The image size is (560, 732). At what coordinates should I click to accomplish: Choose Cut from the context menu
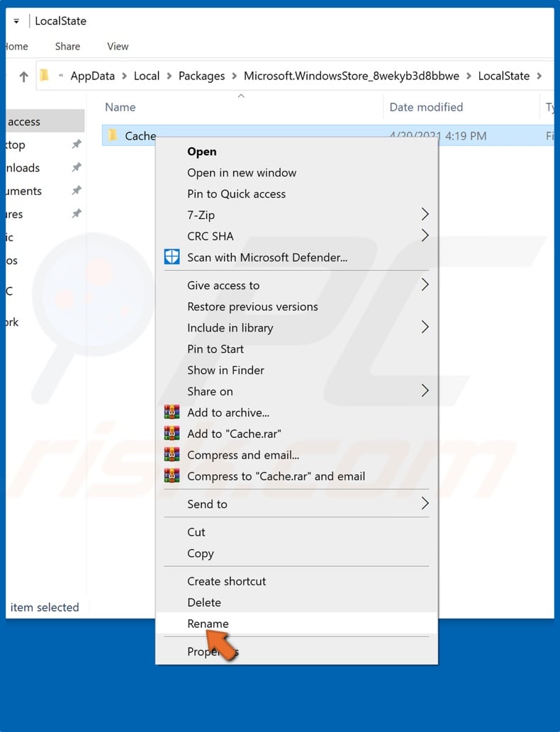point(196,532)
